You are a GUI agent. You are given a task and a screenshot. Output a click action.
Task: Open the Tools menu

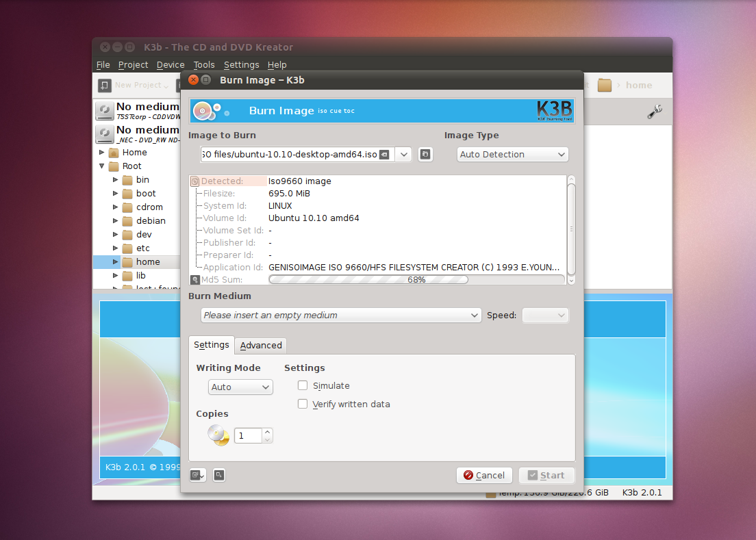[x=204, y=64]
